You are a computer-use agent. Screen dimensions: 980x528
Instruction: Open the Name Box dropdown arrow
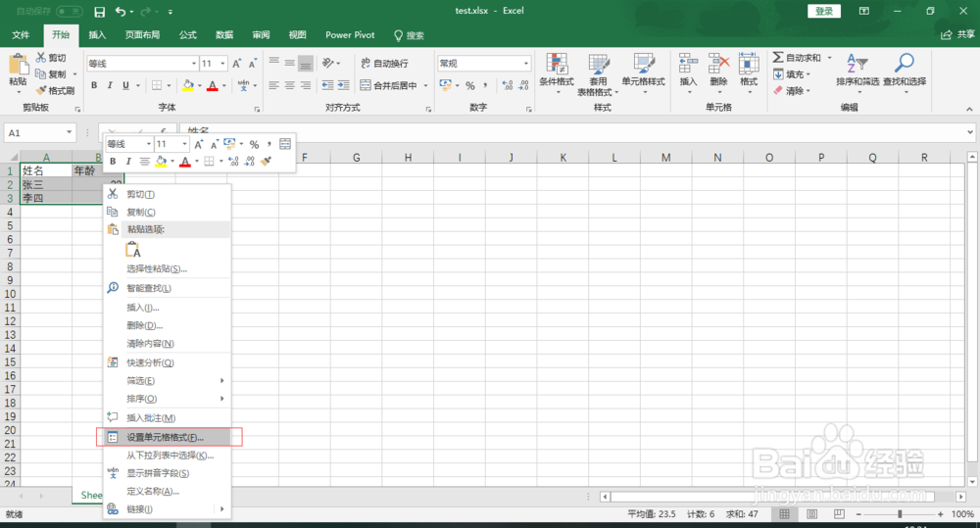(x=69, y=132)
